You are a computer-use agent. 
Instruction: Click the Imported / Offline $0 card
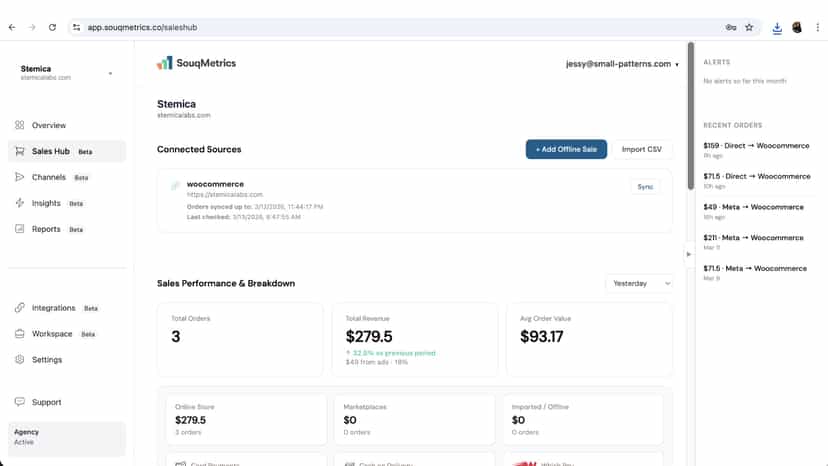(x=583, y=420)
